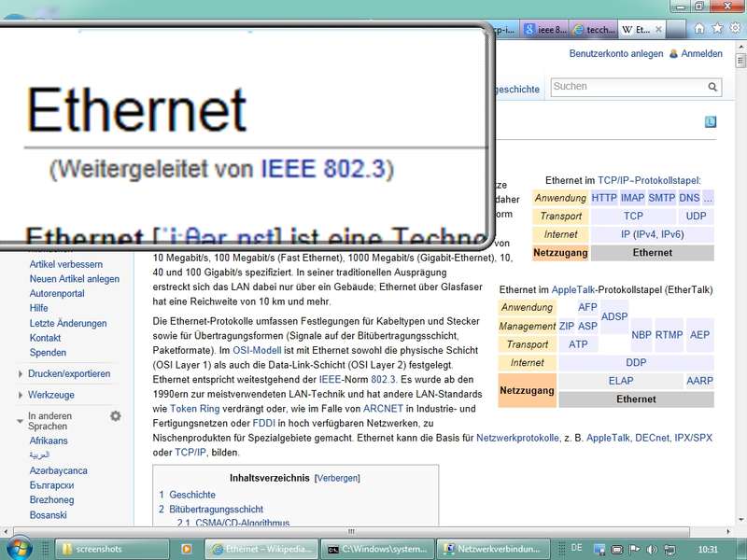Viewport: 747px width, 560px height.
Task: Open the browser home page icon
Action: [x=698, y=29]
